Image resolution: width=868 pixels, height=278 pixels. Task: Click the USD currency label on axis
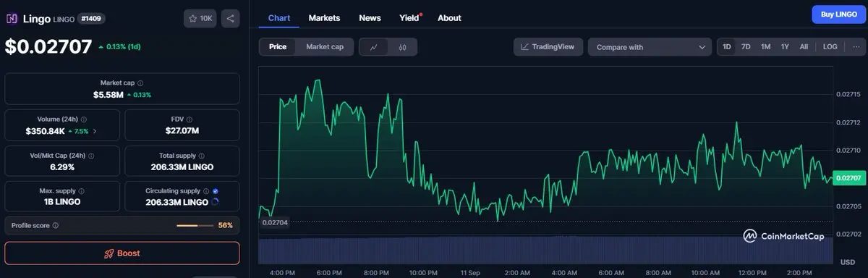[848, 262]
